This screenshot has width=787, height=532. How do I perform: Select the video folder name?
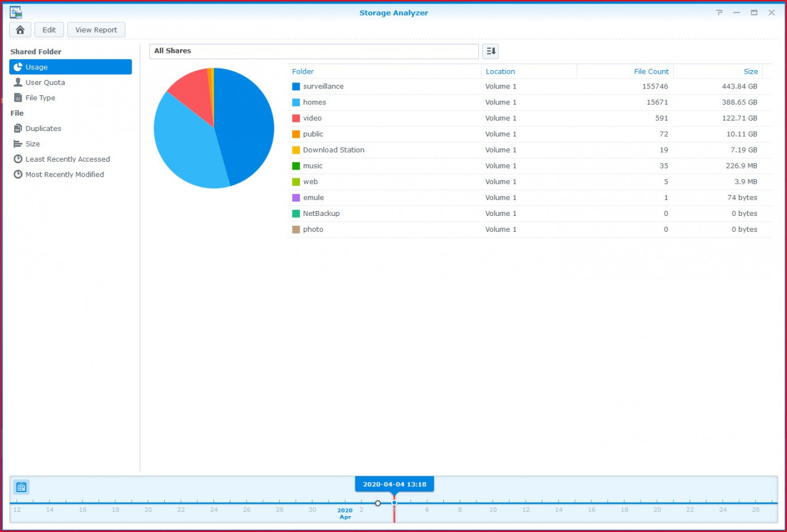[x=312, y=118]
